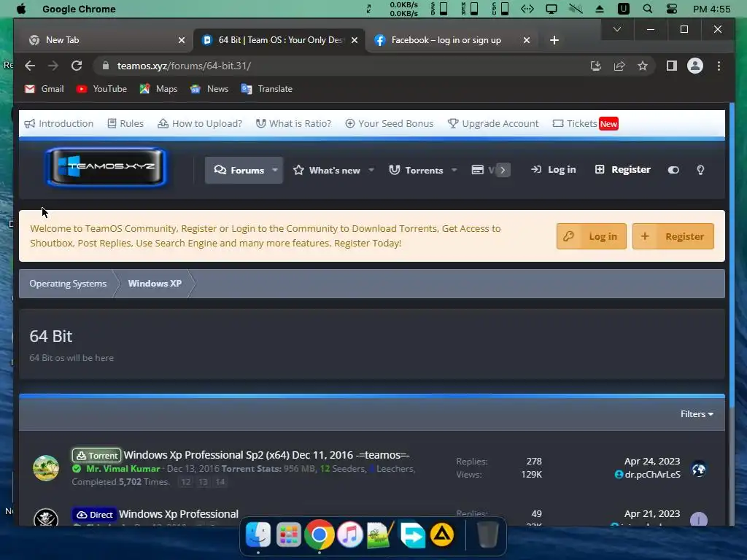The image size is (747, 560).
Task: Open the Chrome tab search chevron
Action: [617, 29]
